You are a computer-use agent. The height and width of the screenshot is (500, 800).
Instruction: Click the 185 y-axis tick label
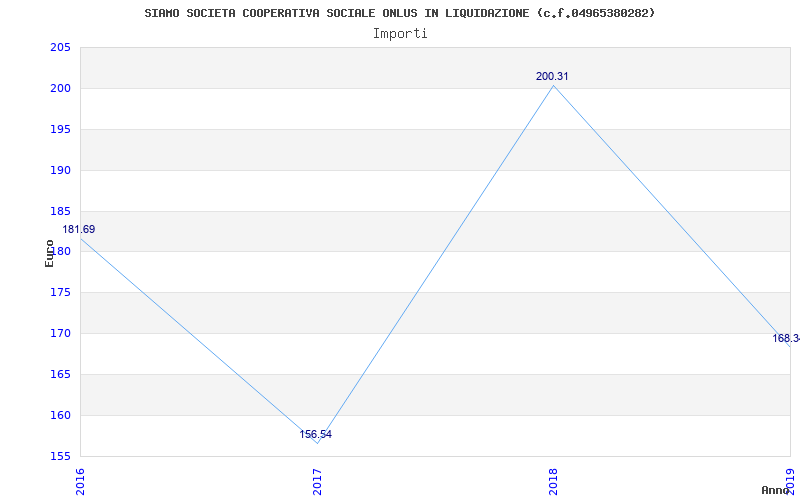coord(60,211)
